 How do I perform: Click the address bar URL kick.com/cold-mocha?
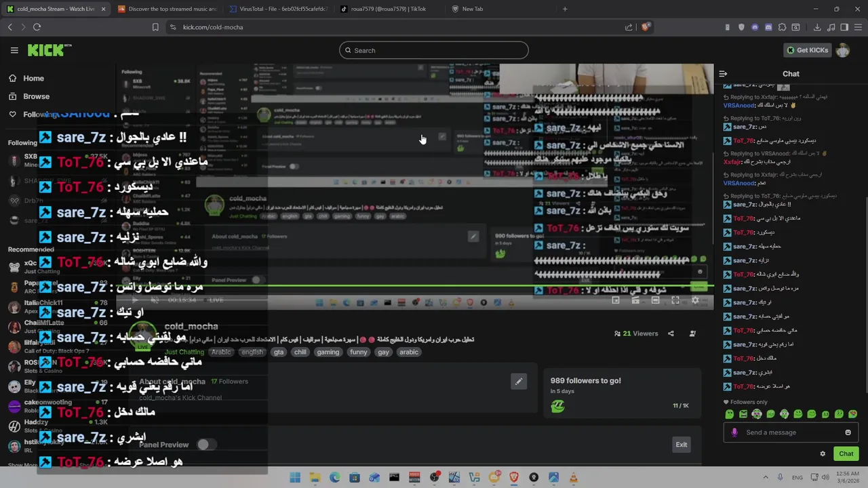tap(213, 27)
